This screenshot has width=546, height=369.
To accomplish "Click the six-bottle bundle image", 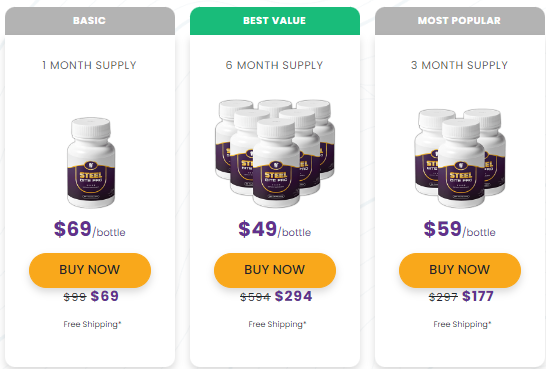I will (x=275, y=153).
